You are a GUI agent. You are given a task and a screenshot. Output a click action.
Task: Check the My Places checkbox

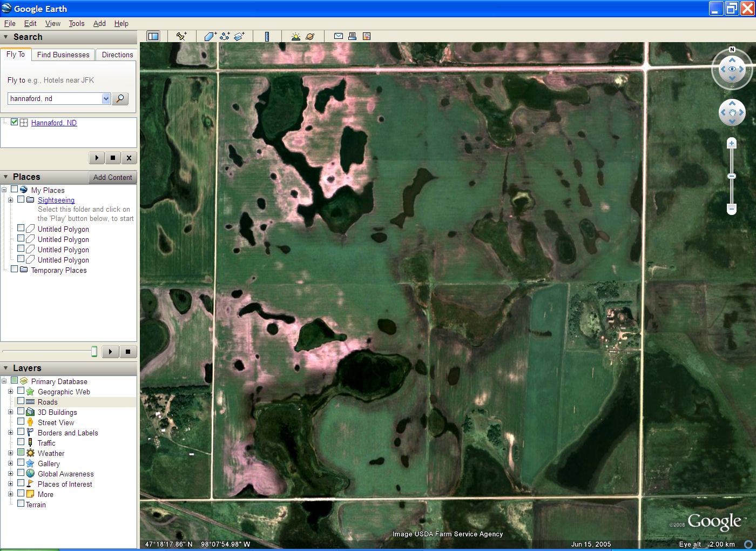click(x=15, y=189)
